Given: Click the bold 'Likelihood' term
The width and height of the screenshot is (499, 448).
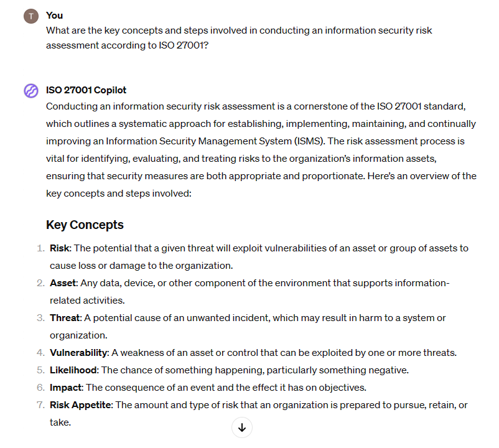Looking at the screenshot, I should [x=73, y=370].
